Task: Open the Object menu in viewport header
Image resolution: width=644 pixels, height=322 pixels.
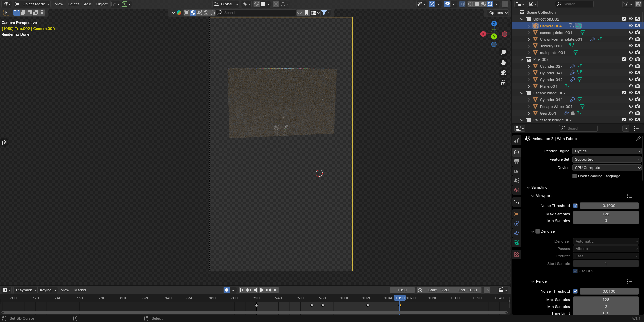Action: click(x=102, y=4)
